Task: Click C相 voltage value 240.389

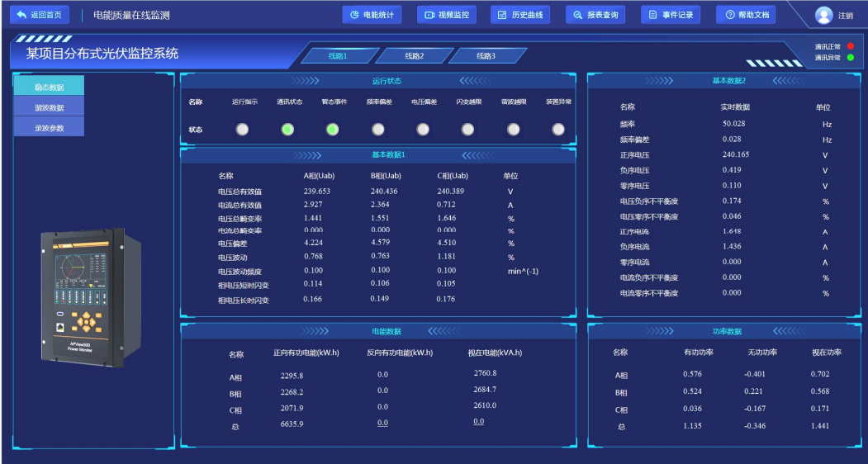Action: pyautogui.click(x=451, y=191)
